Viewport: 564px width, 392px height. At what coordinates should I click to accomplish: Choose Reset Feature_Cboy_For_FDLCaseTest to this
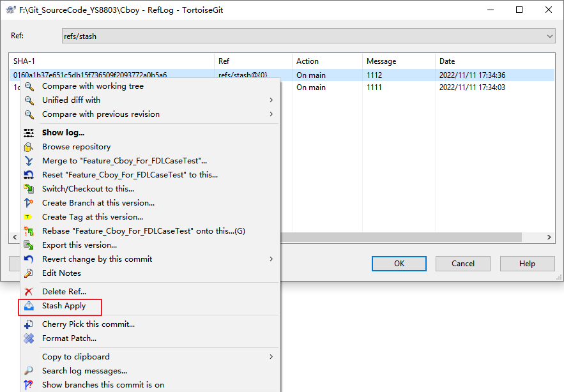tap(150, 175)
